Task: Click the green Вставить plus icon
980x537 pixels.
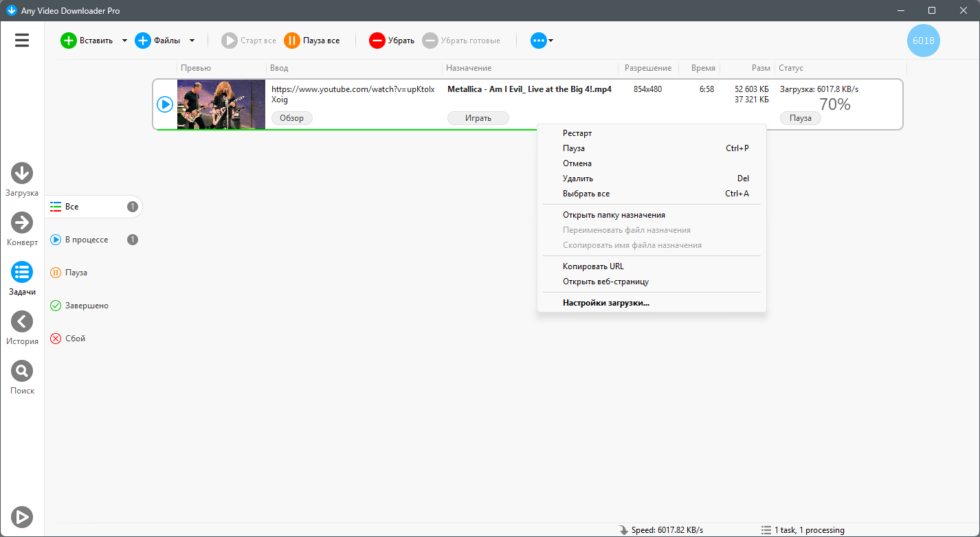Action: pyautogui.click(x=69, y=41)
